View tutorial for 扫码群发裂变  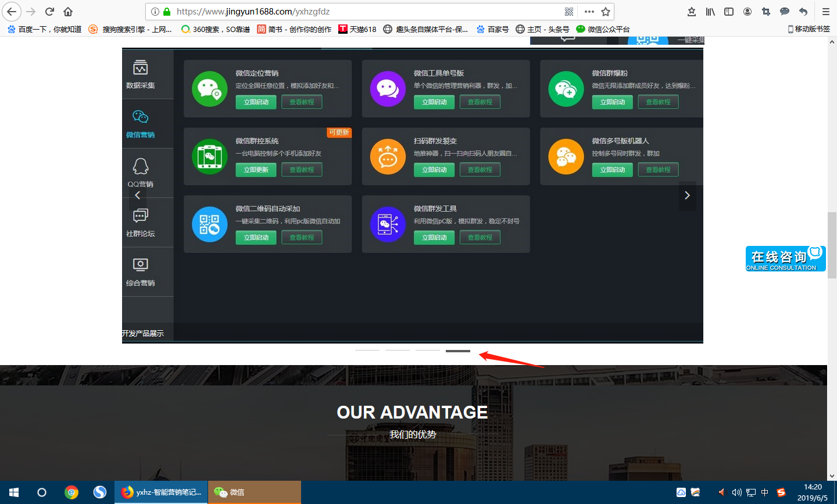(480, 170)
